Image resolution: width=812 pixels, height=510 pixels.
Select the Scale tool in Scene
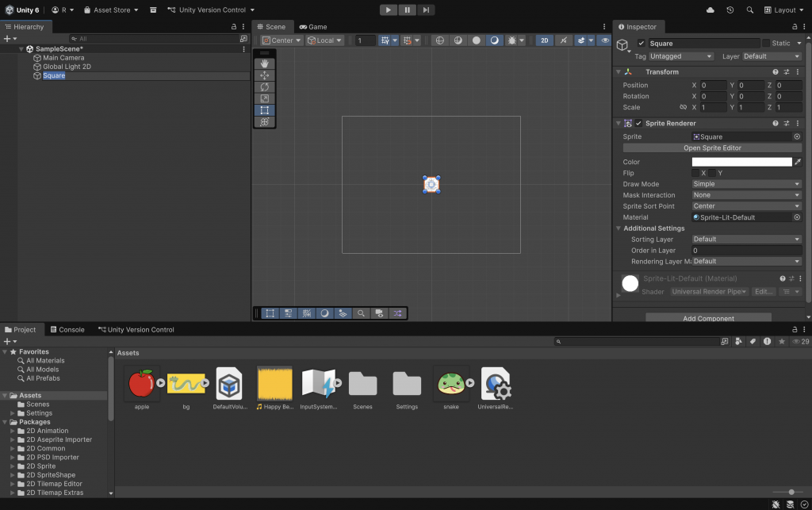265,98
